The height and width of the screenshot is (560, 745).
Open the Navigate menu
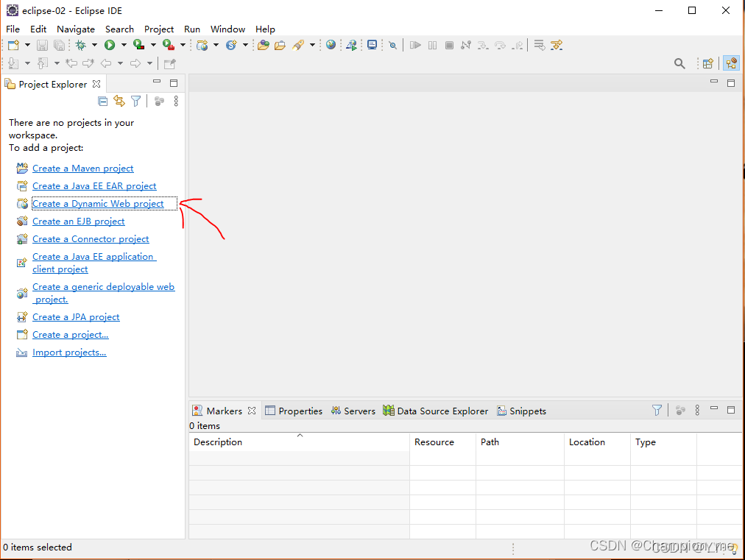tap(76, 29)
